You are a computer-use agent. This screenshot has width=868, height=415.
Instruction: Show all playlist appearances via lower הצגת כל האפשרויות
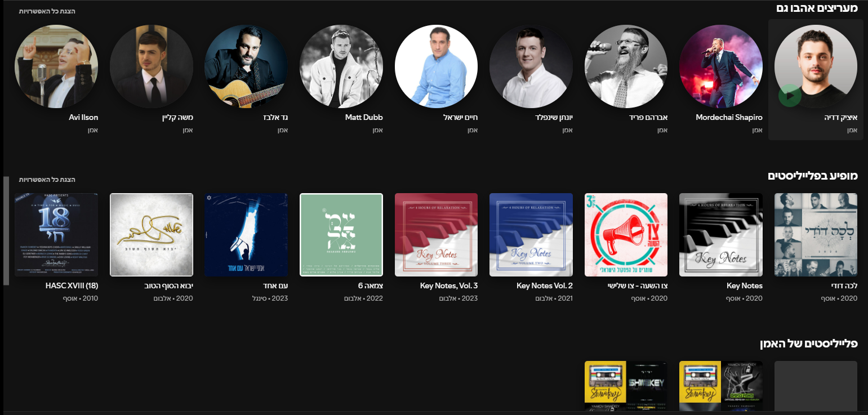point(47,179)
